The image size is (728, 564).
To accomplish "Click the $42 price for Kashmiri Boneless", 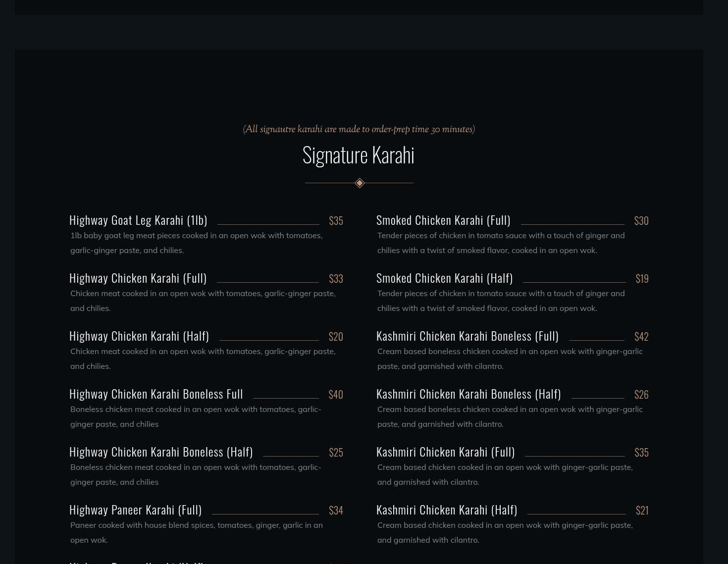I will pyautogui.click(x=641, y=336).
